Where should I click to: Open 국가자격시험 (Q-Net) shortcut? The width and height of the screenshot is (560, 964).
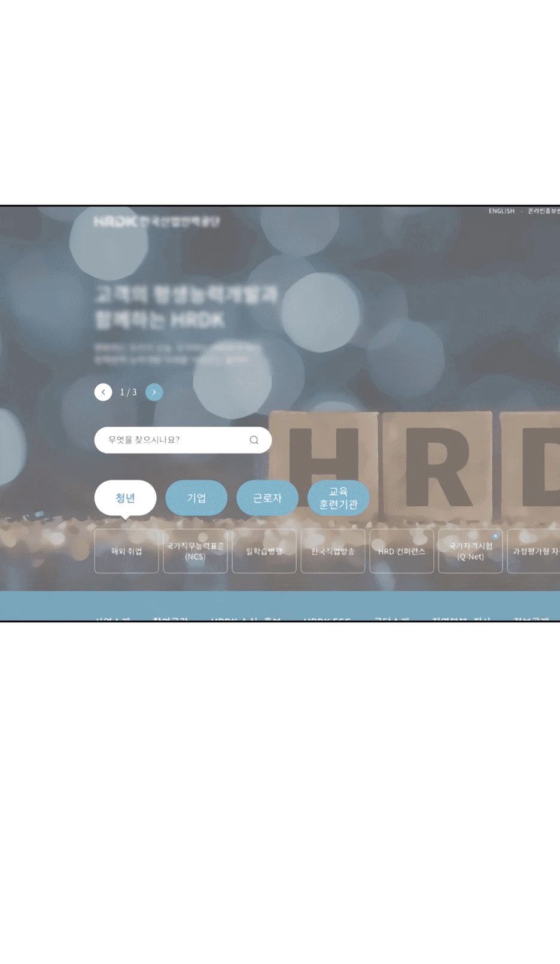click(x=470, y=551)
